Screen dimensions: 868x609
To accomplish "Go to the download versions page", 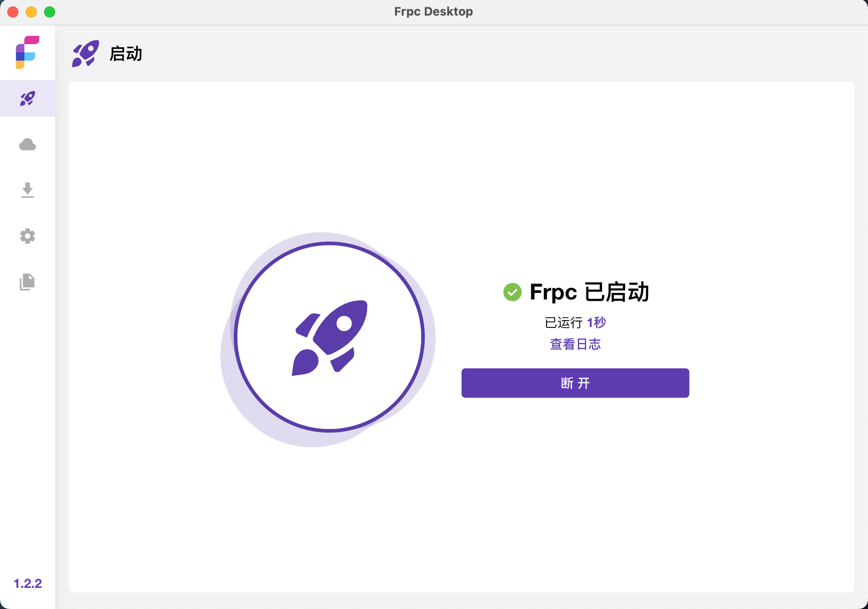I will [x=28, y=190].
